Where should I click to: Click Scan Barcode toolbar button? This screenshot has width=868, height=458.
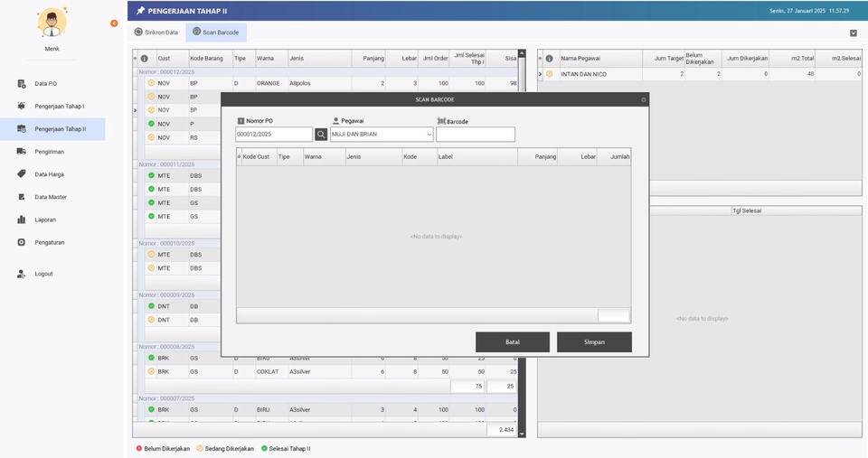point(216,33)
